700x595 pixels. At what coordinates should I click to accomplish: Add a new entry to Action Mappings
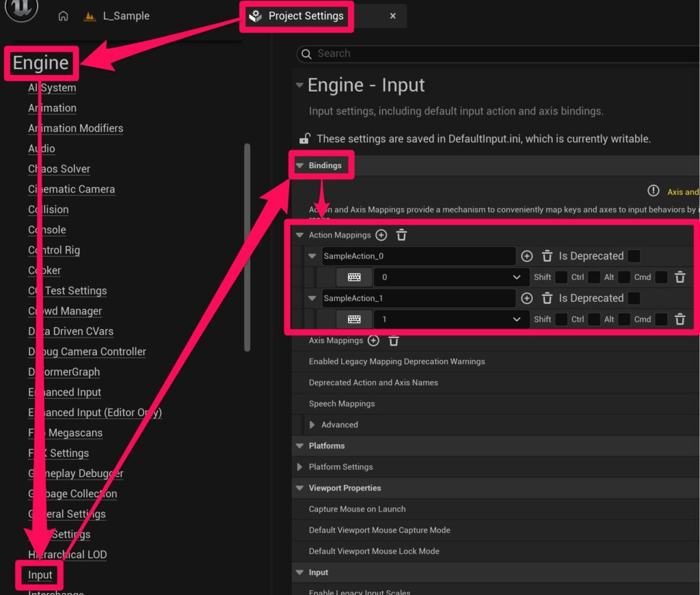(381, 235)
